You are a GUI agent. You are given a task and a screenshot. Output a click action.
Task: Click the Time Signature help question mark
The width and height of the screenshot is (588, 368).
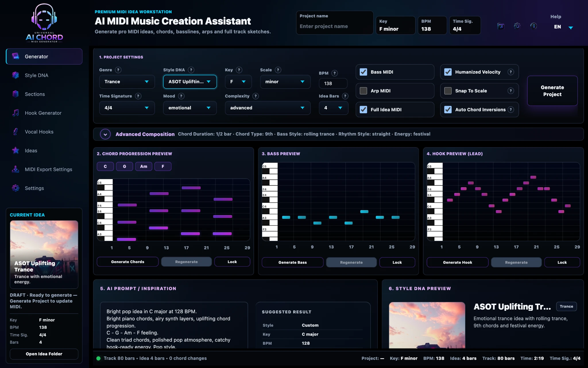pos(138,96)
